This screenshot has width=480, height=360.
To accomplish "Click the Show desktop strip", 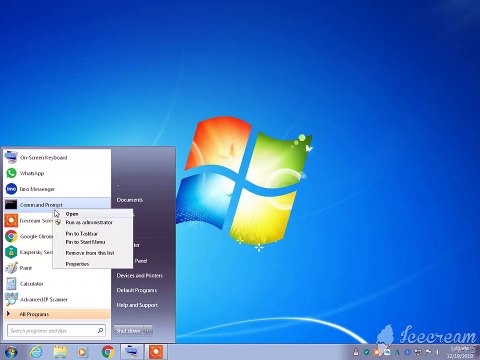I will pos(477,352).
